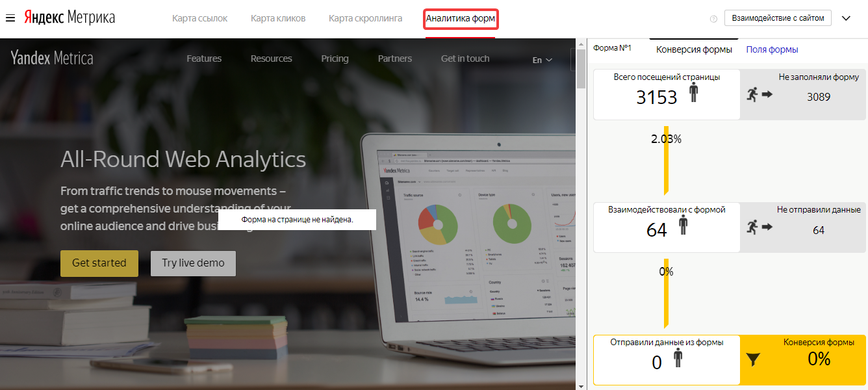
Task: Click the person icon next to 3153
Action: click(693, 92)
